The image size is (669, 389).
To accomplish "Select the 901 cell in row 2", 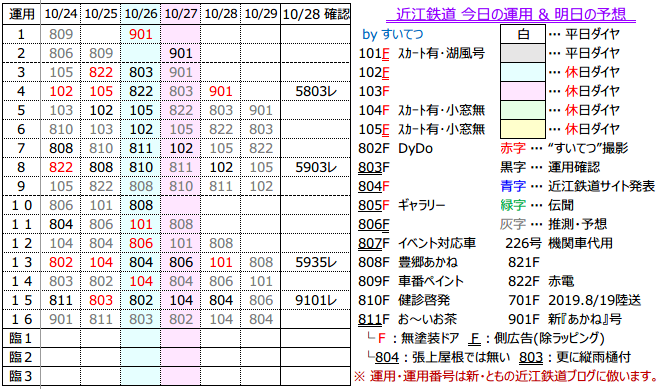I will pyautogui.click(x=181, y=53).
